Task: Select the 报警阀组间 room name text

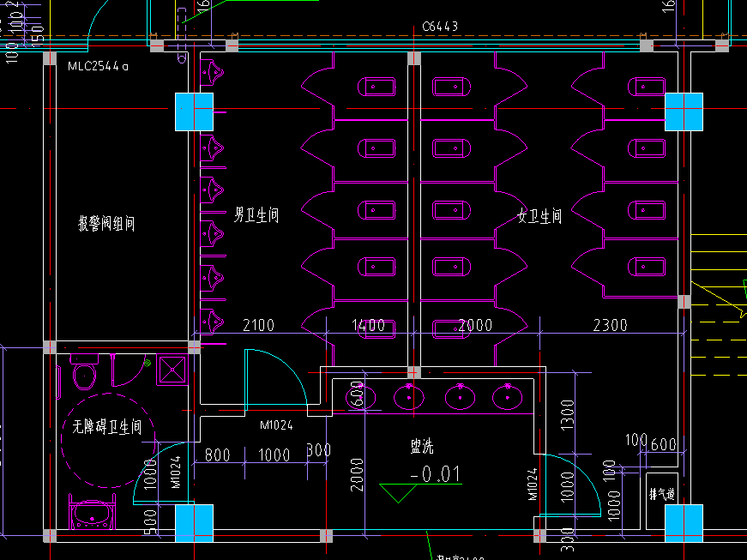Action: click(x=106, y=223)
